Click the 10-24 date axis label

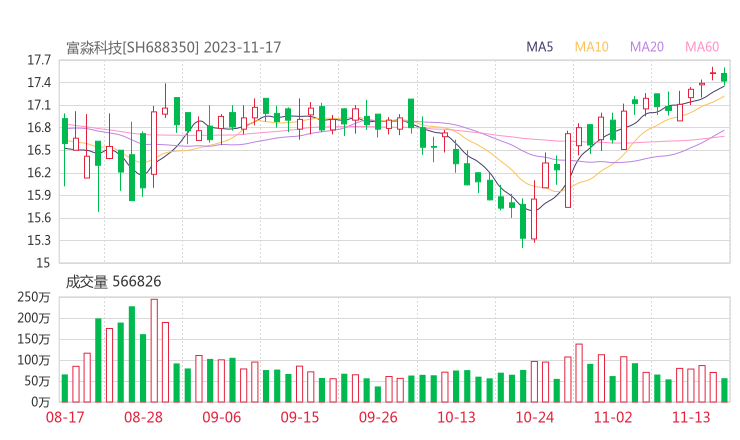click(535, 417)
